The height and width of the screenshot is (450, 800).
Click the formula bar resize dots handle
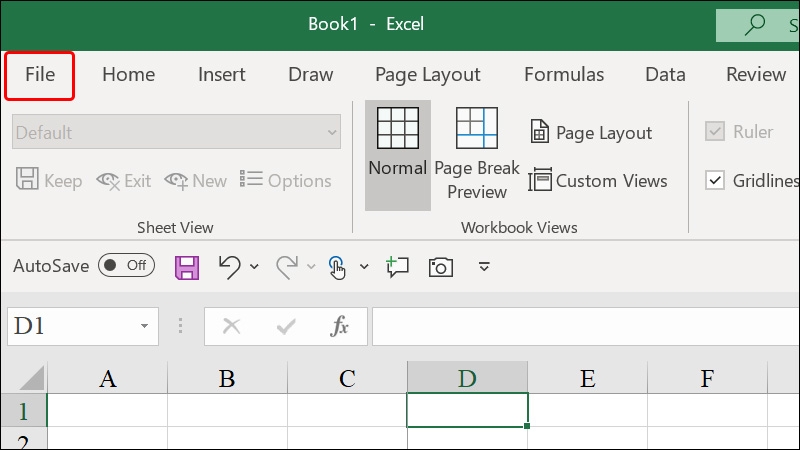pos(180,326)
